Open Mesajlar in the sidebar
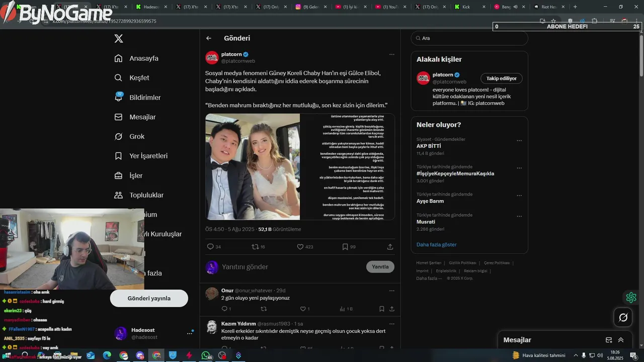 [135, 117]
